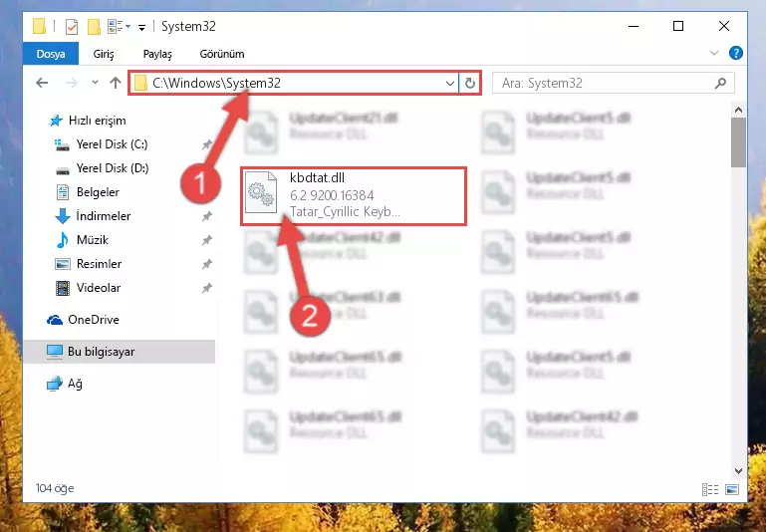The width and height of the screenshot is (766, 532).
Task: Click the Ağ network icon
Action: (55, 384)
